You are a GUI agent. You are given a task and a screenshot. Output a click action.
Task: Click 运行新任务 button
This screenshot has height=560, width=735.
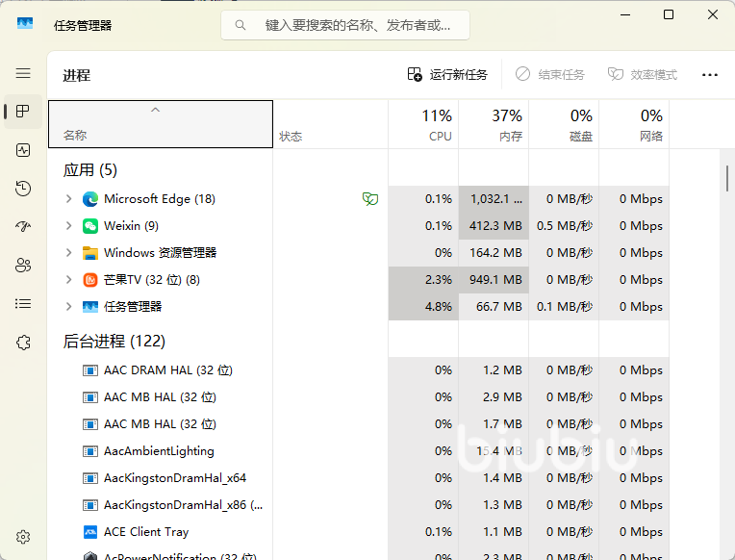[447, 75]
